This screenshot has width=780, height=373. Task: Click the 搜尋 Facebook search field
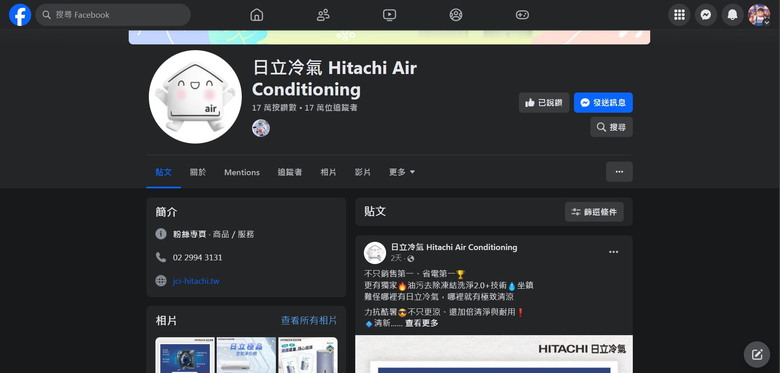tap(113, 15)
